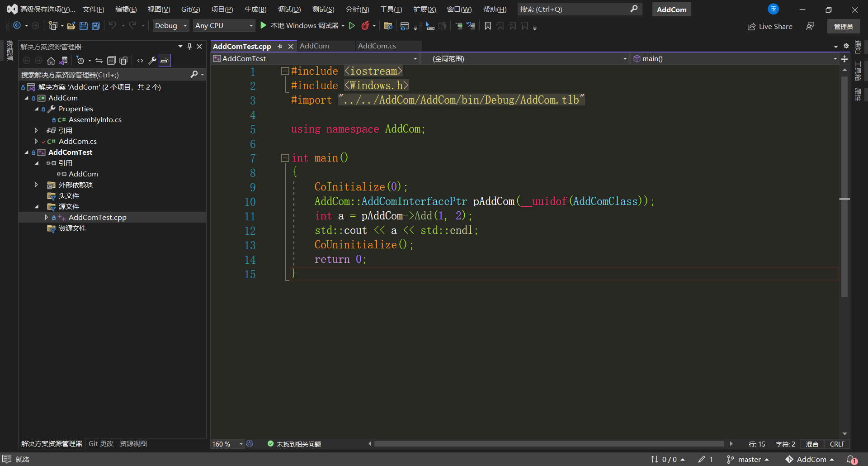868x466 pixels.
Task: Toggle auto-hide pin on Solution Explorer
Action: tap(189, 46)
